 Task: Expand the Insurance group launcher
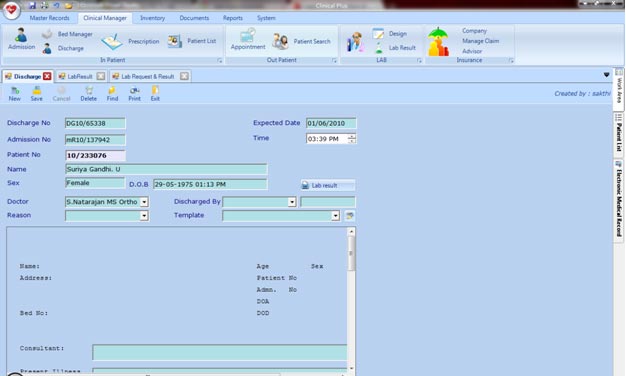pos(511,60)
